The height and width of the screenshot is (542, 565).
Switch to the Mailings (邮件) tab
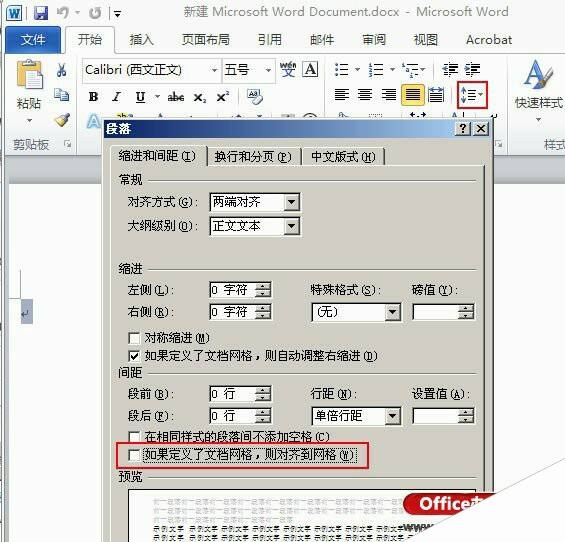pyautogui.click(x=322, y=40)
